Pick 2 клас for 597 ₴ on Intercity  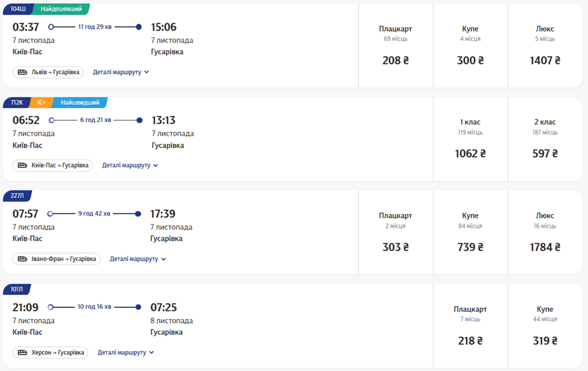545,139
